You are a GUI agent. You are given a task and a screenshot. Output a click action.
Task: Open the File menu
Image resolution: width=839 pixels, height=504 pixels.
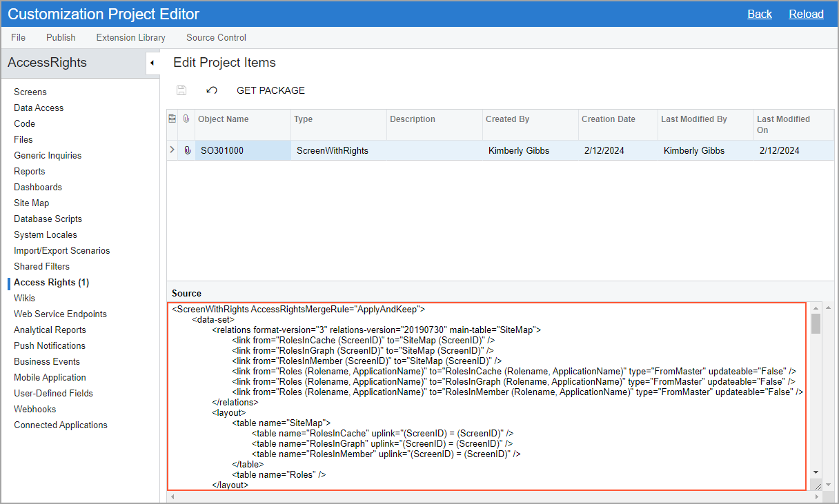click(x=18, y=37)
